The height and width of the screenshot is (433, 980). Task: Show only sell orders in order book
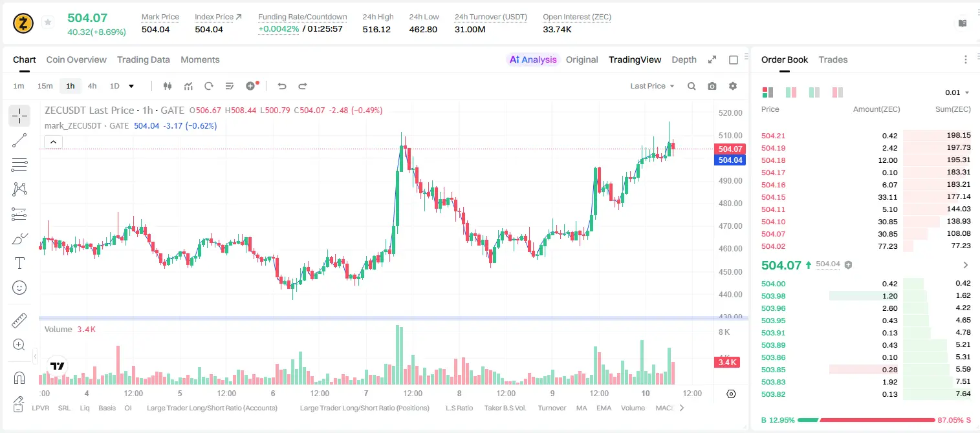click(x=838, y=92)
